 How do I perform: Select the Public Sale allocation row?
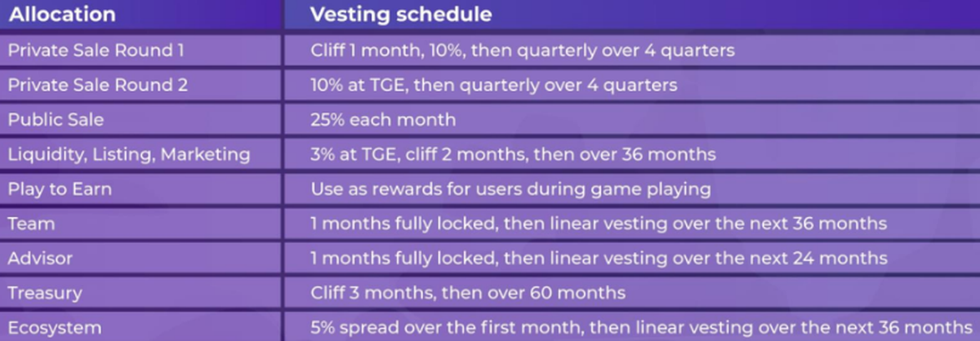pyautogui.click(x=56, y=120)
